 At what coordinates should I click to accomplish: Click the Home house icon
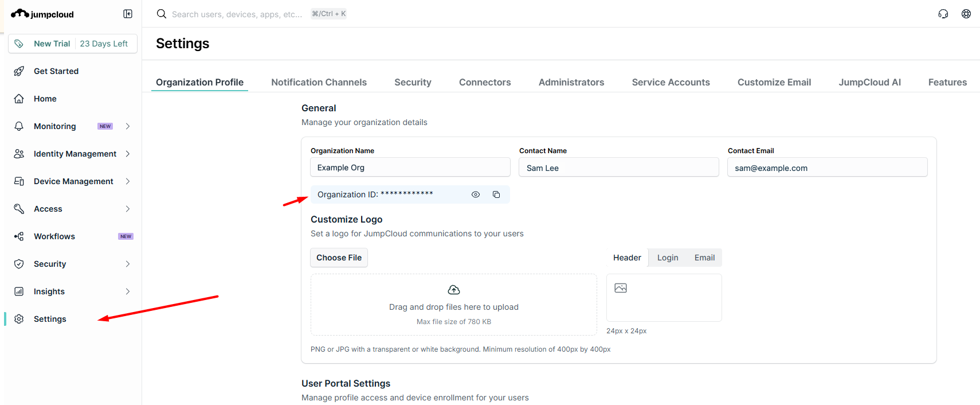tap(19, 99)
